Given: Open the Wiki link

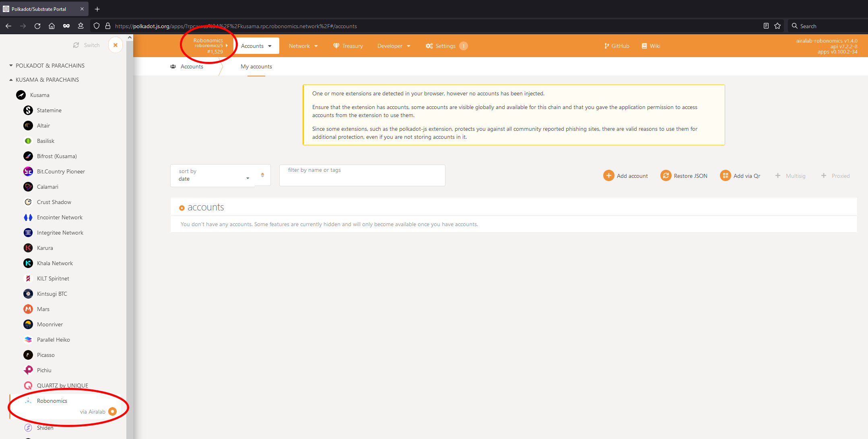Looking at the screenshot, I should (651, 46).
